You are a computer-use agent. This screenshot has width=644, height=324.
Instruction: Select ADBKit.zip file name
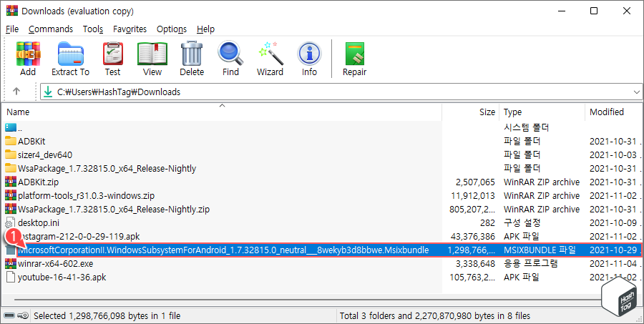point(38,182)
